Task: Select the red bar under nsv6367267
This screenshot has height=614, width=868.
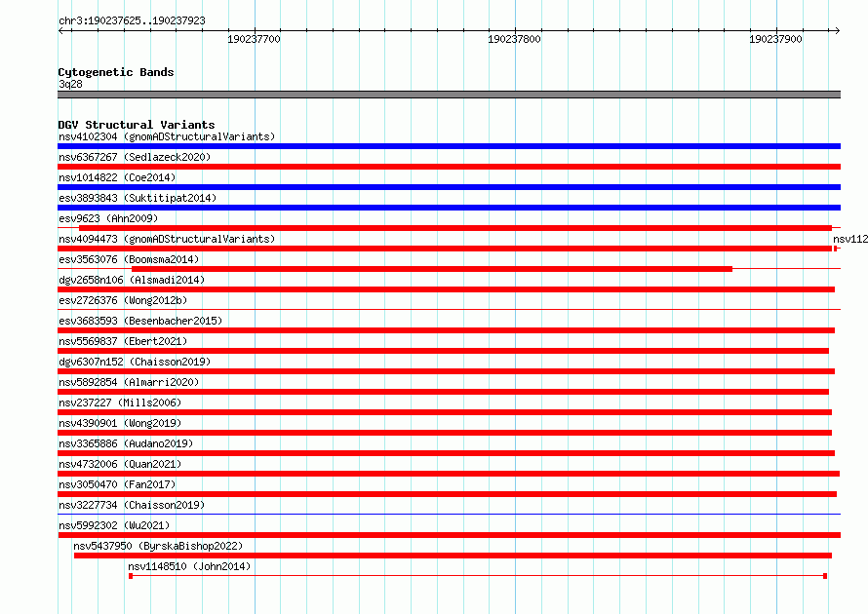Action: 449,167
